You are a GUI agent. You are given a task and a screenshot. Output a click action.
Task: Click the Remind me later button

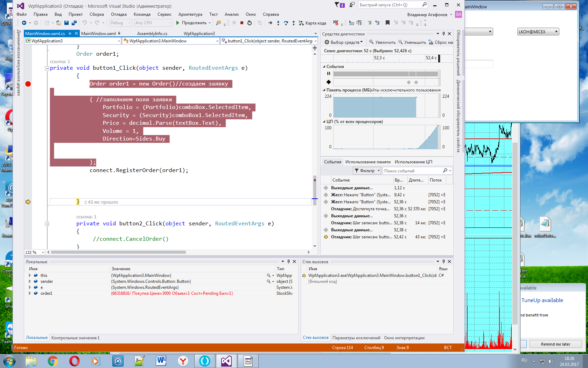click(555, 344)
